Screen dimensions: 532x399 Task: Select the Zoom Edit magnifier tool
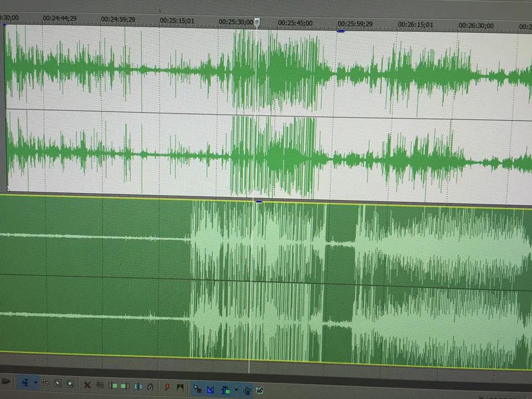click(70, 384)
